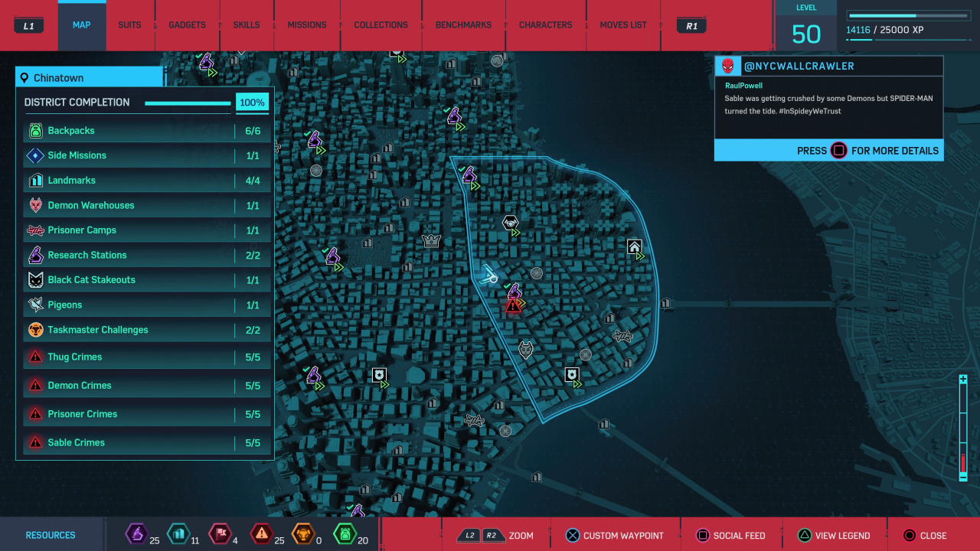
Task: Click the Backpacks icon in district list
Action: 35,131
